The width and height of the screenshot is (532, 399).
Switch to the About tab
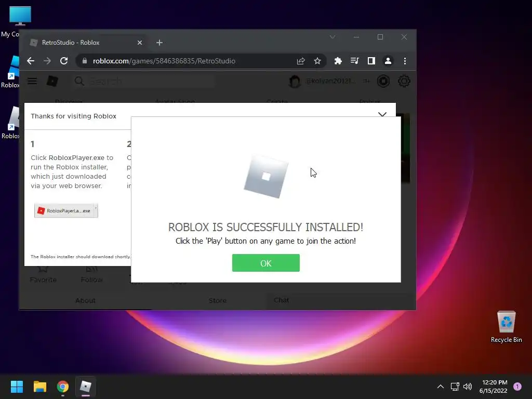85,301
